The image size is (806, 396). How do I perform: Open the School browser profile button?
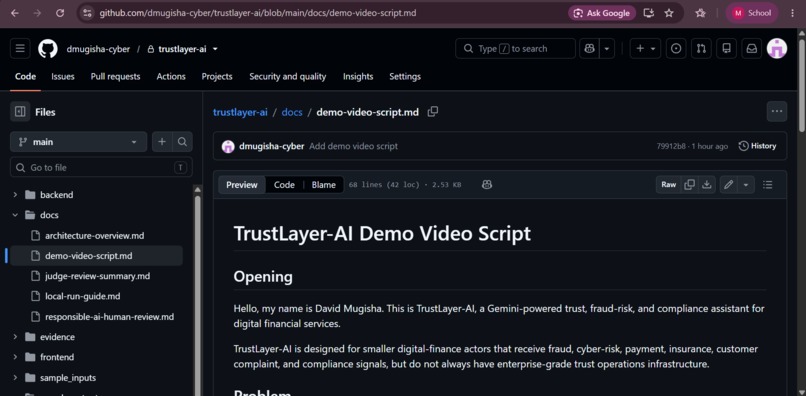[x=752, y=13]
